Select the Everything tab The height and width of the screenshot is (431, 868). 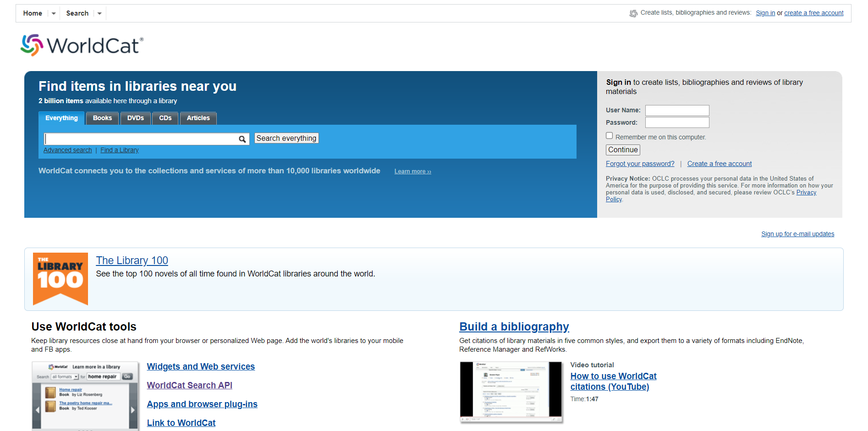(x=61, y=118)
